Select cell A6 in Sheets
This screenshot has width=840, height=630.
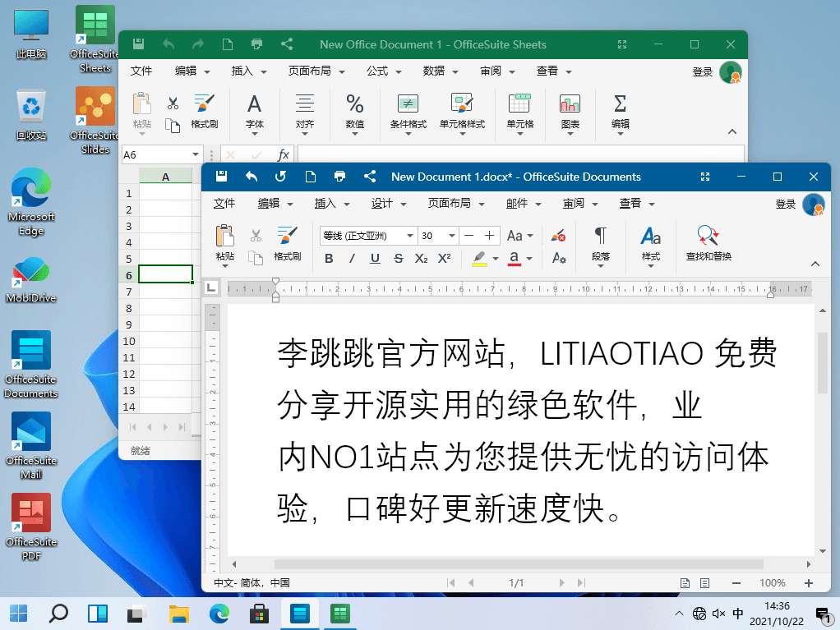click(x=165, y=274)
